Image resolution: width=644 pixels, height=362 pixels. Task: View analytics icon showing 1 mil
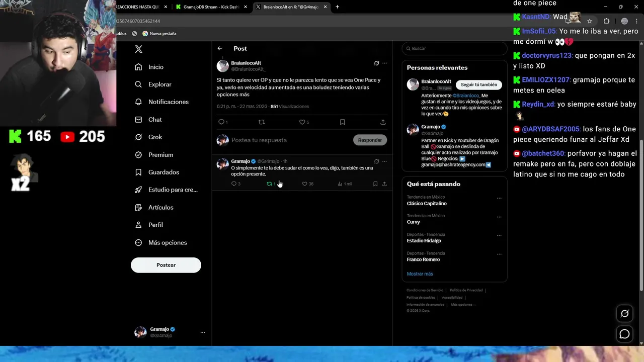point(340,184)
